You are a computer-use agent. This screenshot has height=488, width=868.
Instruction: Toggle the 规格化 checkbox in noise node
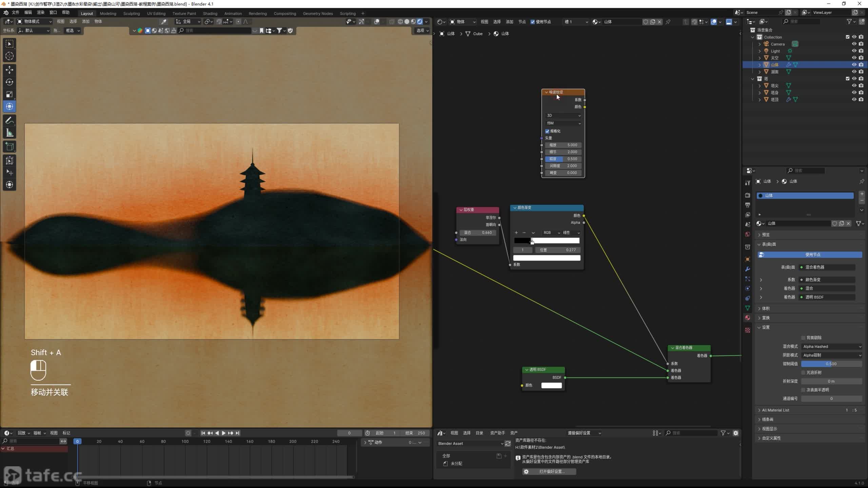[547, 131]
